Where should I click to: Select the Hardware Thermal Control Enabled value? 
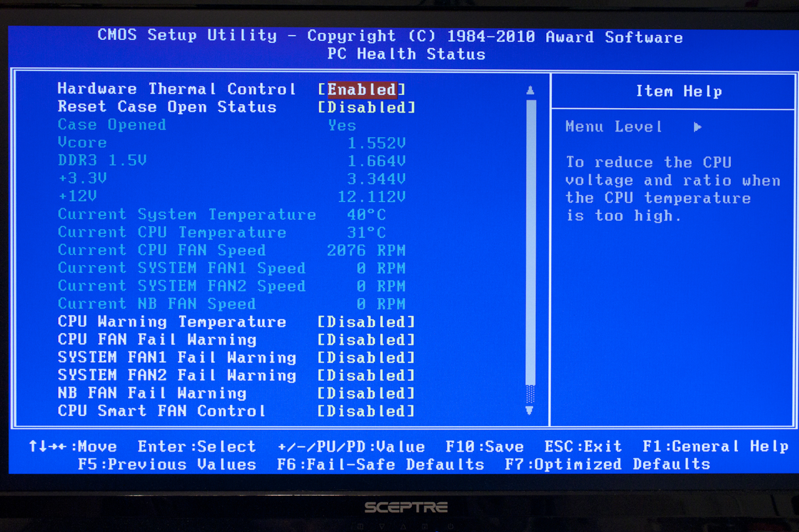(x=362, y=89)
